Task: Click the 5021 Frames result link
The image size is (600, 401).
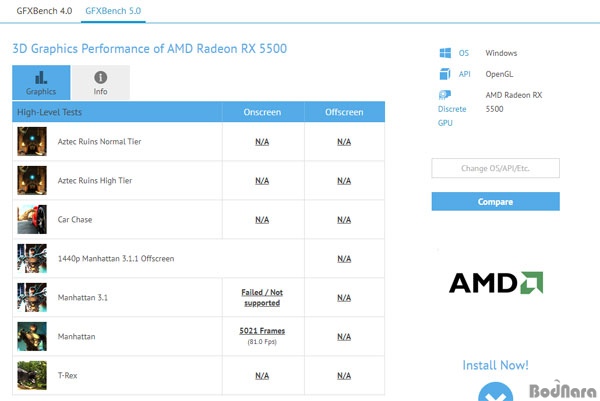Action: pyautogui.click(x=262, y=331)
